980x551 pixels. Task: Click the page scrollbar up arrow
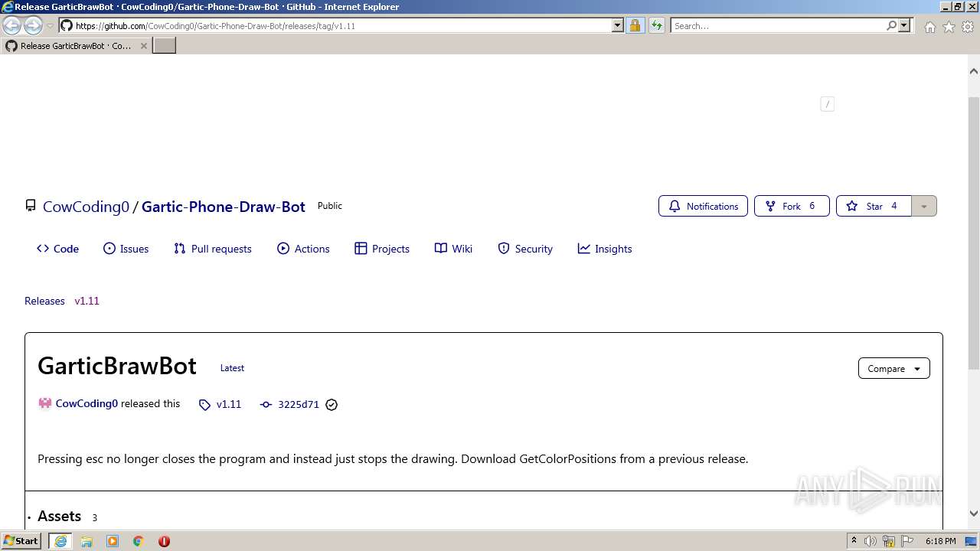click(x=974, y=71)
